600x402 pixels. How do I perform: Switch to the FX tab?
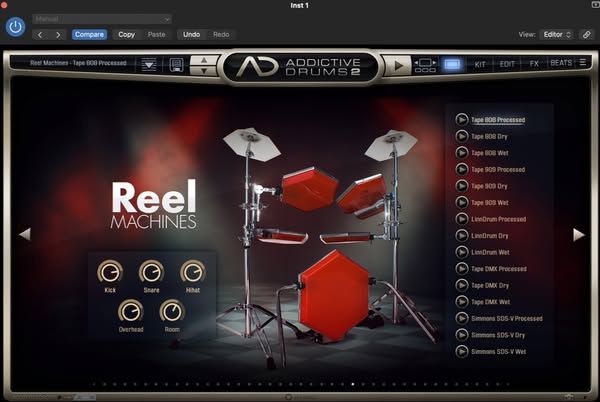[533, 63]
